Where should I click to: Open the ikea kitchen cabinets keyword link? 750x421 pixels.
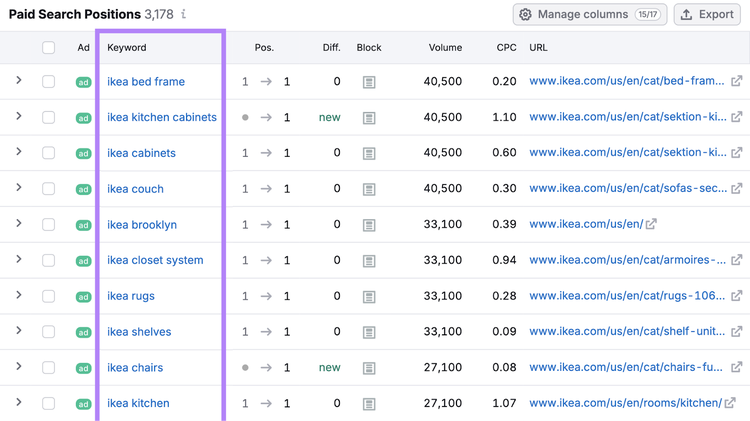click(162, 117)
